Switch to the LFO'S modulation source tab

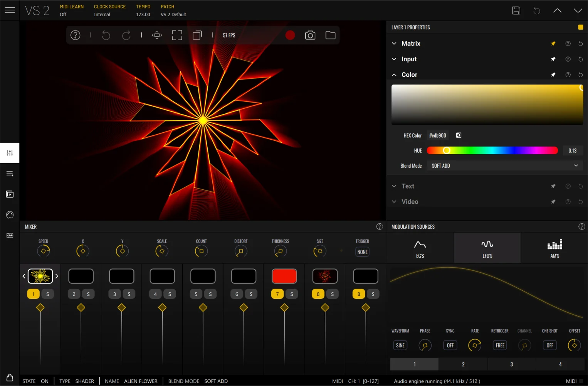coord(487,248)
